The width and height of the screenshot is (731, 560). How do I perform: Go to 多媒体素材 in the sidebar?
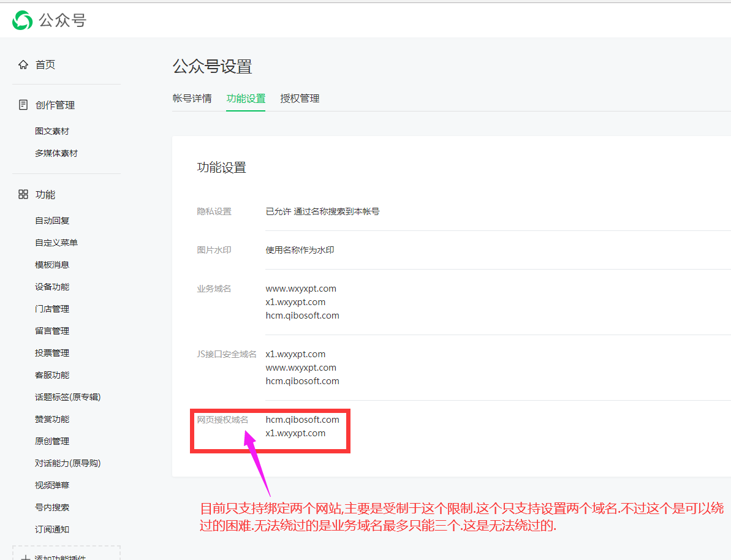56,153
